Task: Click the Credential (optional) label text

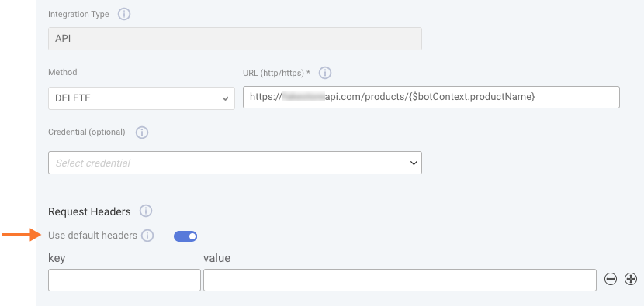Action: coord(87,132)
